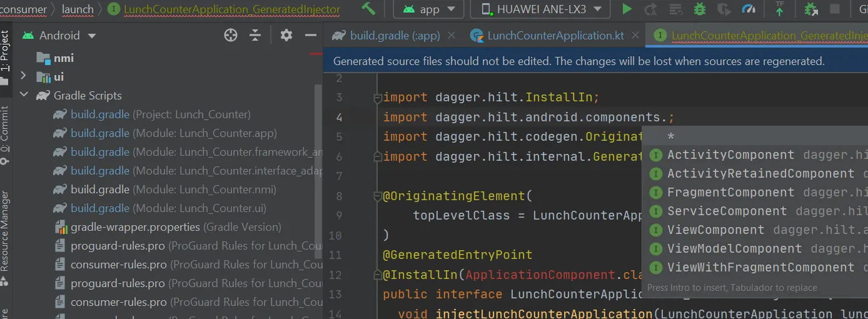Viewport: 868px width, 319px height.
Task: Open build.gradle (Module: Lunch_Counter.interface_adapters)
Action: point(188,171)
